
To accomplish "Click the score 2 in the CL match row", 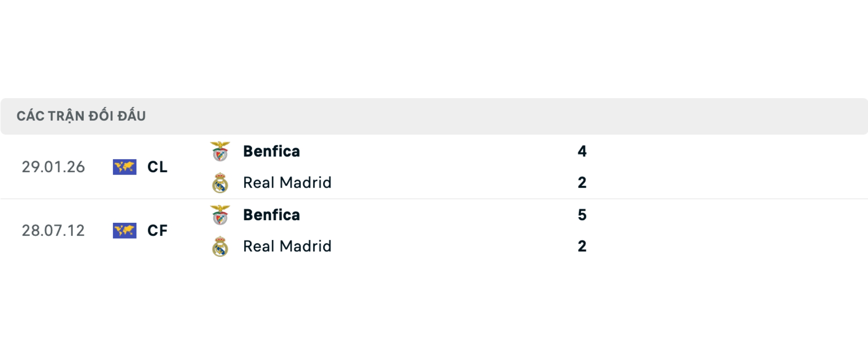I will (x=583, y=183).
